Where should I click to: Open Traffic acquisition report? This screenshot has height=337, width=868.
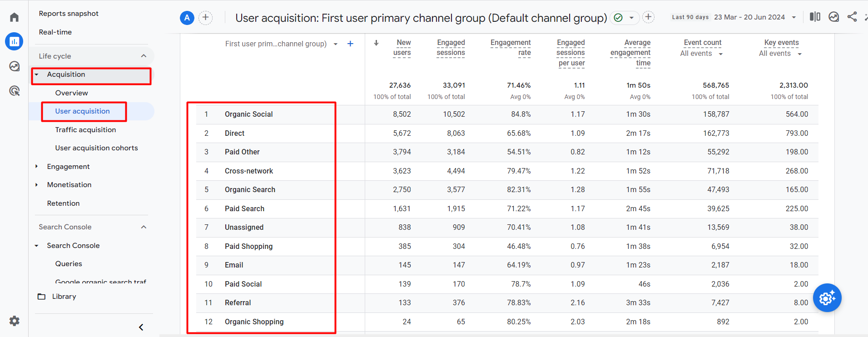click(x=85, y=130)
